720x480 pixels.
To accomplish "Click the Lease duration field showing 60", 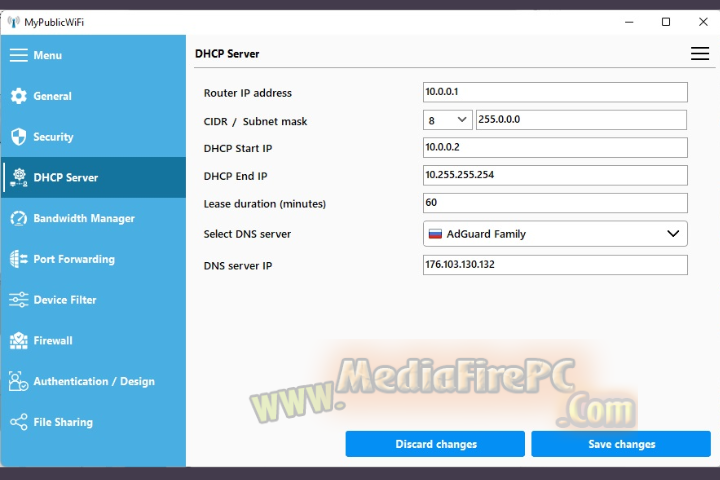I will 555,203.
